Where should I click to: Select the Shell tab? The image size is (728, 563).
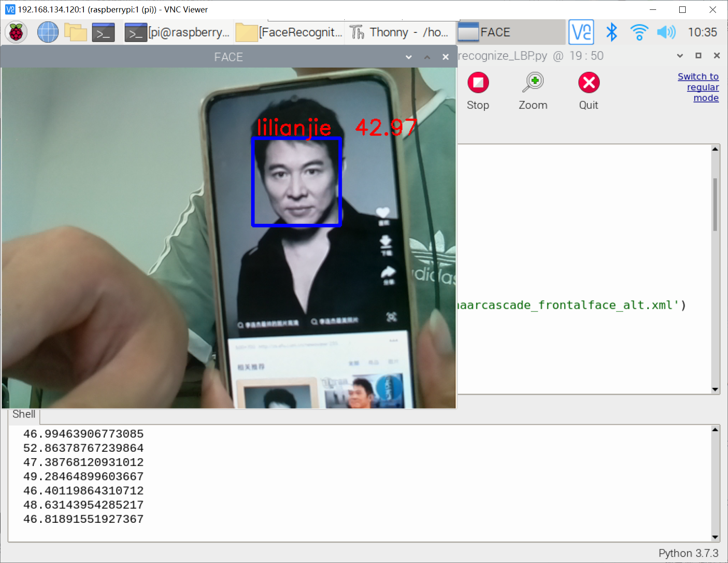tap(24, 414)
